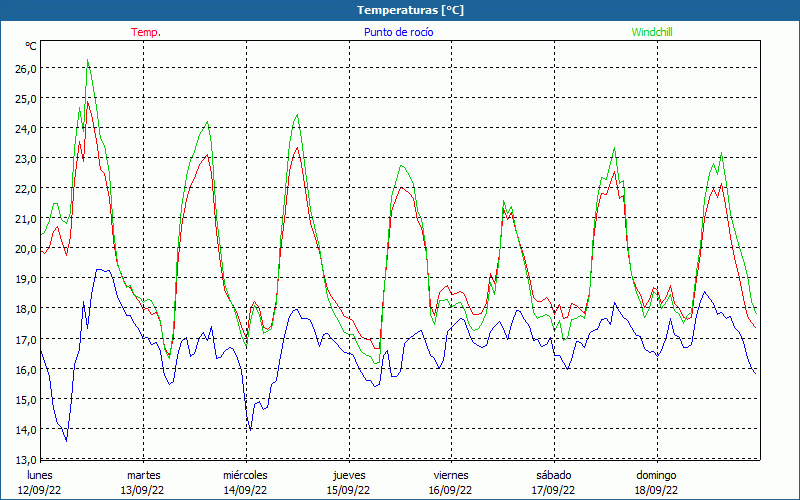
Task: Click the green "Windchill" legend label
Action: pos(652,32)
